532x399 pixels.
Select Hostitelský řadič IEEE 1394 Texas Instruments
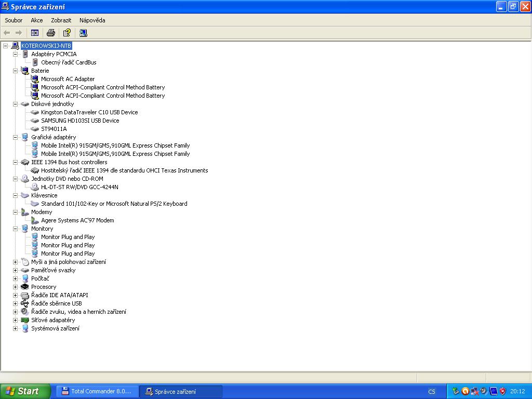pyautogui.click(x=125, y=170)
